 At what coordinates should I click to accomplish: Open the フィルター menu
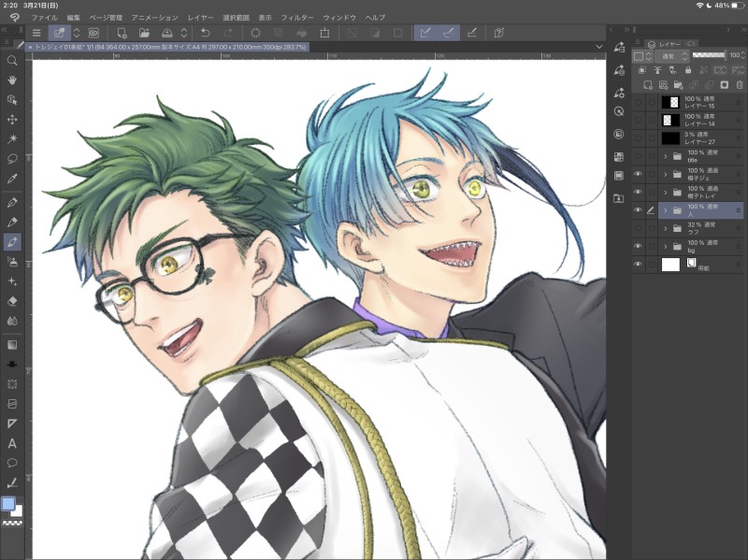coord(297,18)
